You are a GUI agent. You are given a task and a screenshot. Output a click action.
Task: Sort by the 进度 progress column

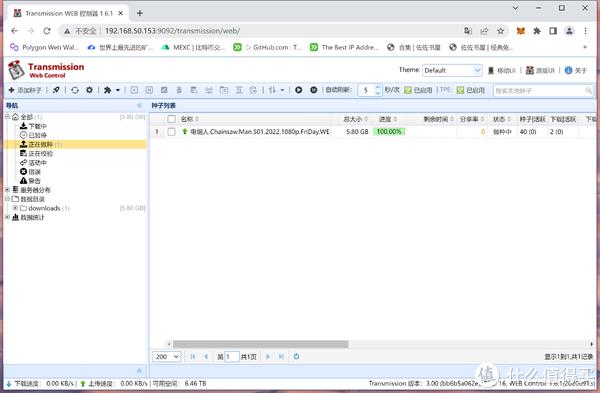point(388,119)
